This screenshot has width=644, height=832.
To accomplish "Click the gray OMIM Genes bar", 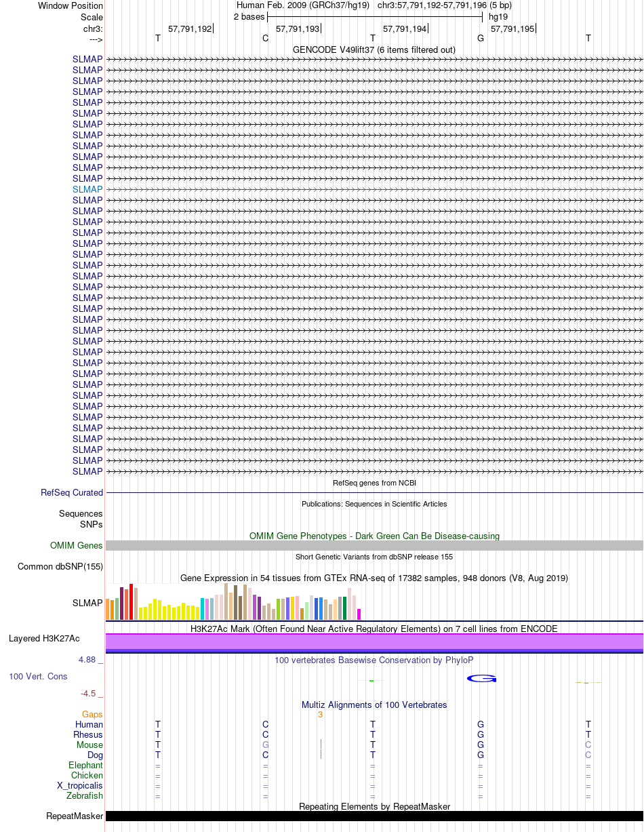I will pyautogui.click(x=374, y=546).
